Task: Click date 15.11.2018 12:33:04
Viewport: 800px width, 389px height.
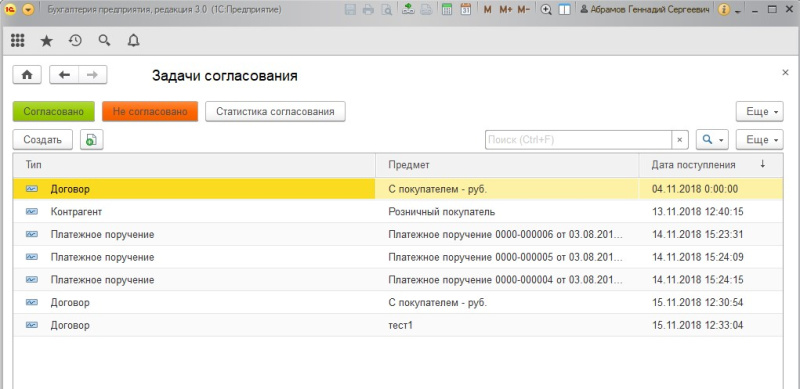Action: tap(697, 325)
